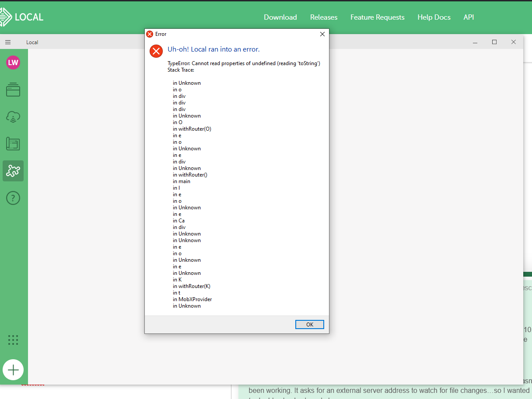532x399 pixels.
Task: Minimize the Local app window
Action: [475, 42]
